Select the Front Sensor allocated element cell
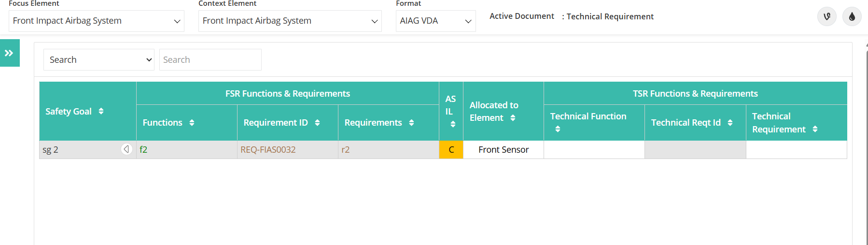This screenshot has height=245, width=868. pos(504,150)
